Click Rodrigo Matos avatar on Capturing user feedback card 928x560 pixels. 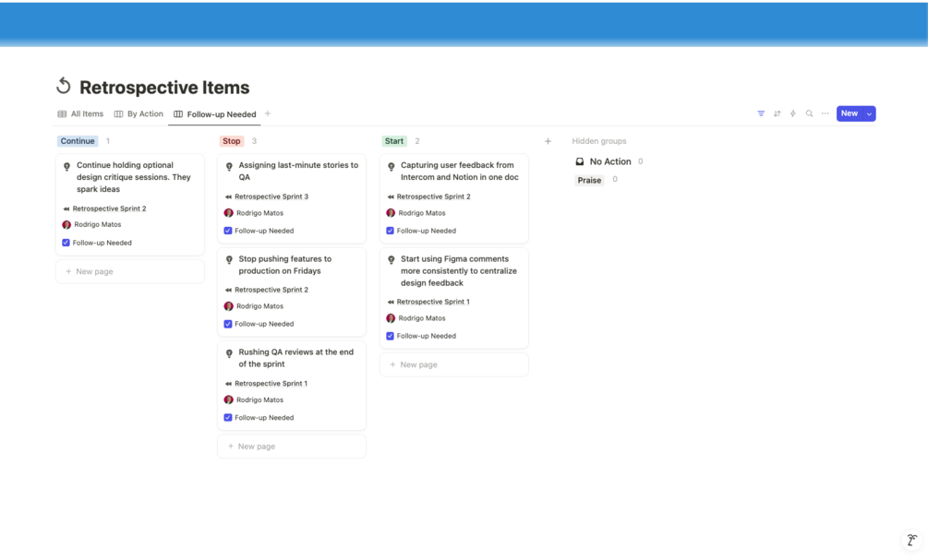click(391, 213)
